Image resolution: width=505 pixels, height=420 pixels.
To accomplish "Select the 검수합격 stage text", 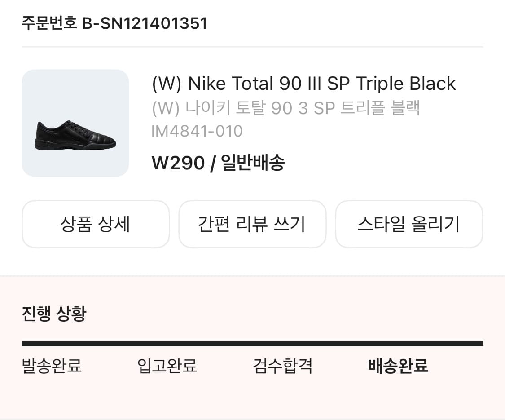I will tap(282, 366).
